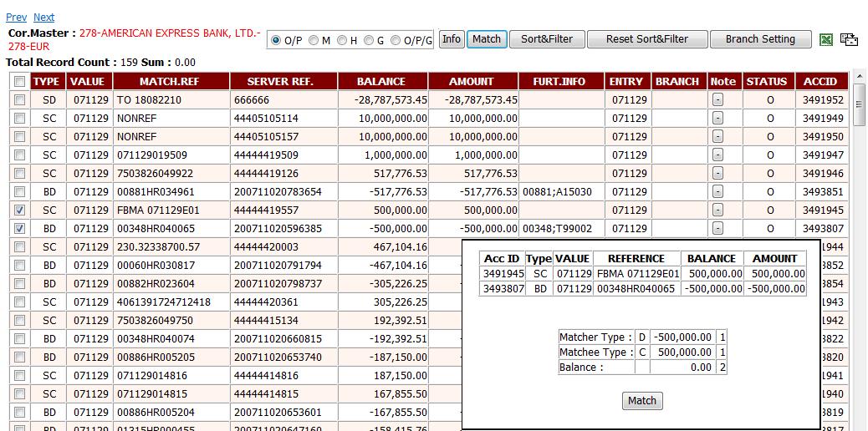Open note button for ACCID 3493851
868x431 pixels.
(x=717, y=192)
